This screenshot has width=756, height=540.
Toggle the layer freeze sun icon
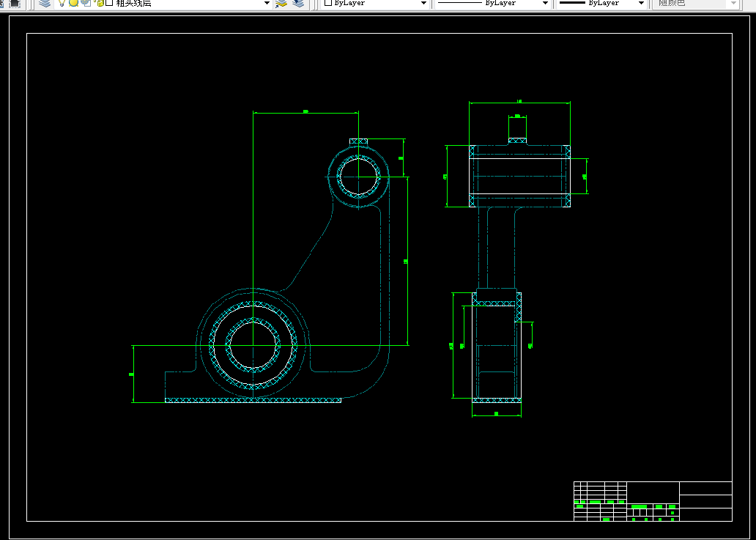point(73,3)
